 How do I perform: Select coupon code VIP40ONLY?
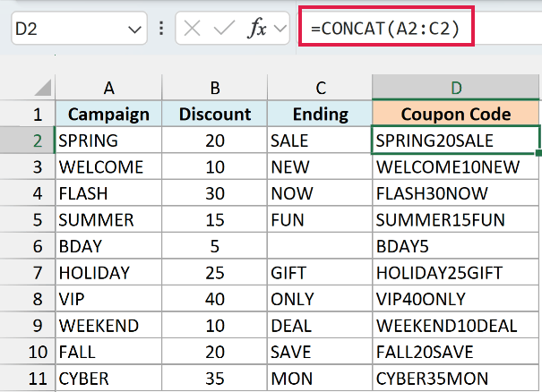[x=456, y=299]
